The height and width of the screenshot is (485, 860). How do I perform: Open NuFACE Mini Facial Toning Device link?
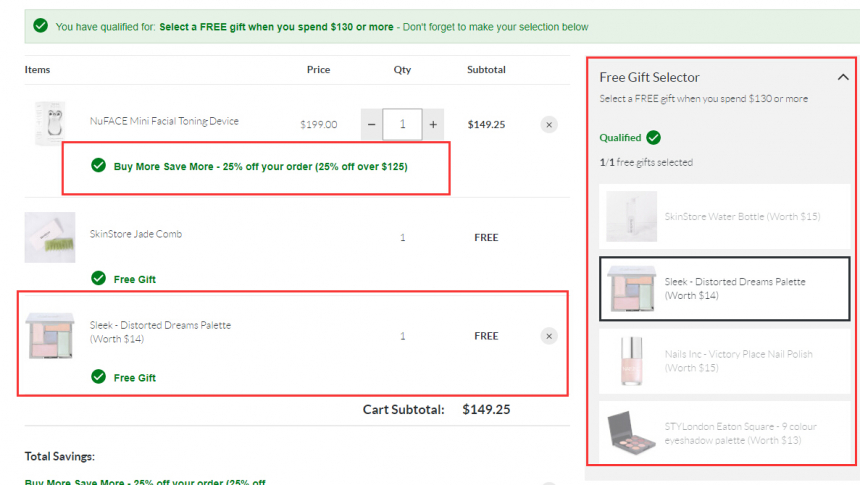164,121
